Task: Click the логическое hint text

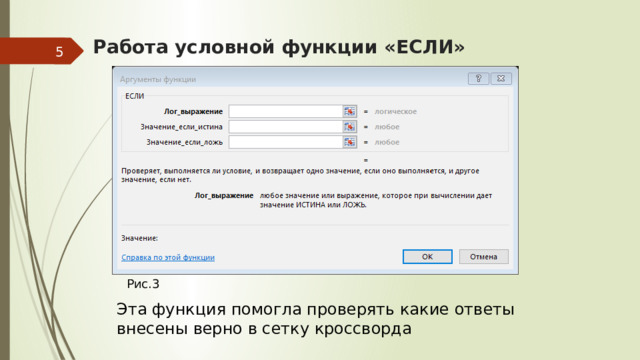Action: [396, 111]
